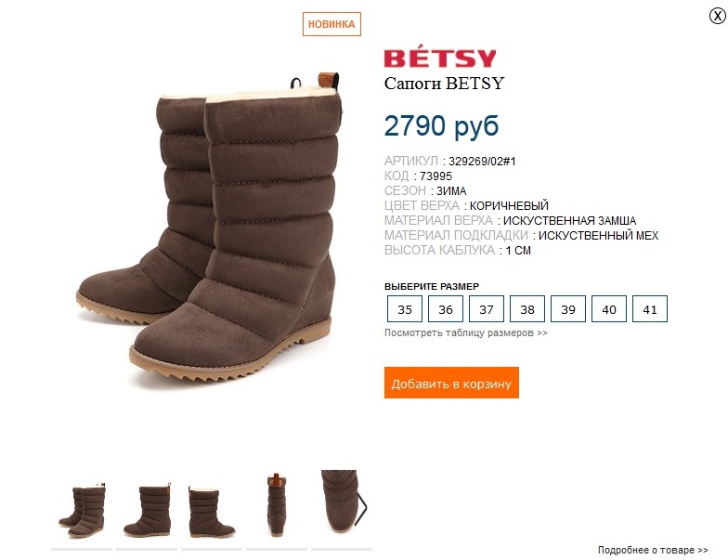Show fifth thumbnail sole close-up
The height and width of the screenshot is (560, 728).
[338, 501]
